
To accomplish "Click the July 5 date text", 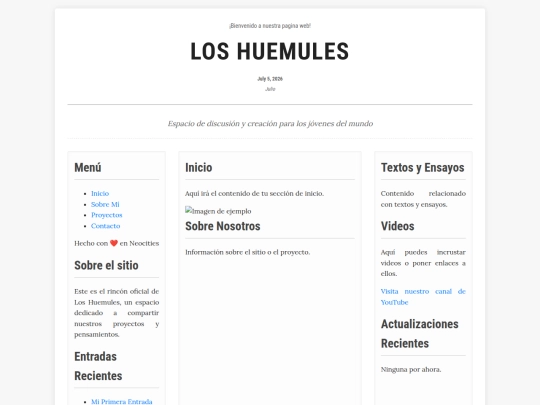I will 270,79.
